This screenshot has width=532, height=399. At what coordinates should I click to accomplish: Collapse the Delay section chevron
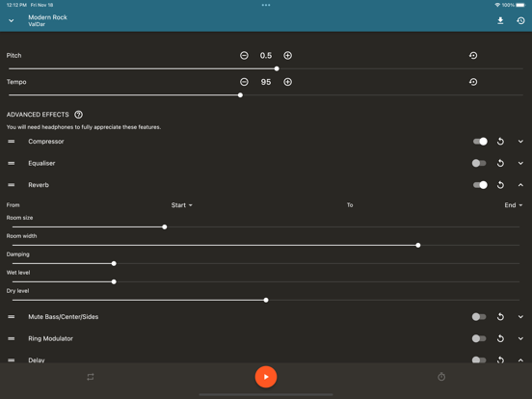(x=520, y=360)
